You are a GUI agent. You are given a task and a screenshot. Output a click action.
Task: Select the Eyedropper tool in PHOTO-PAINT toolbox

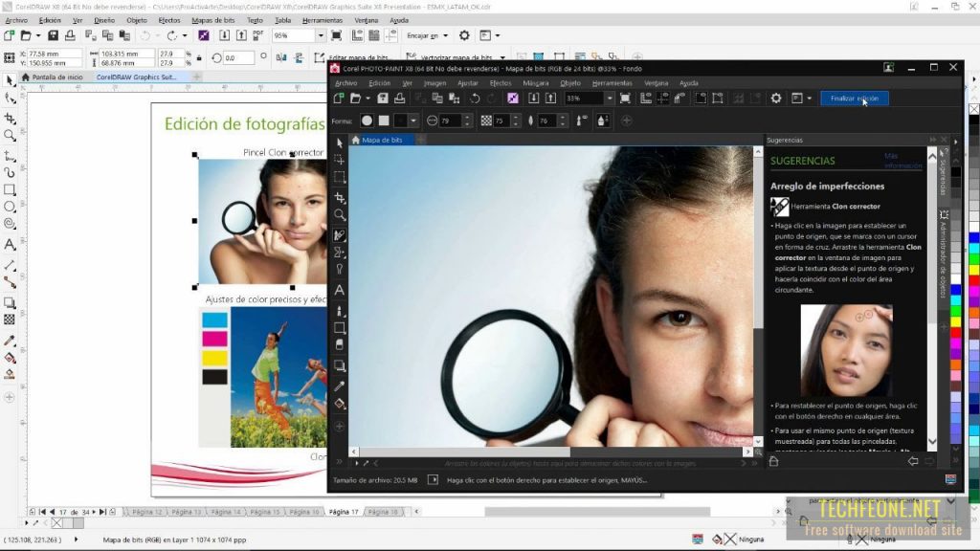point(340,386)
